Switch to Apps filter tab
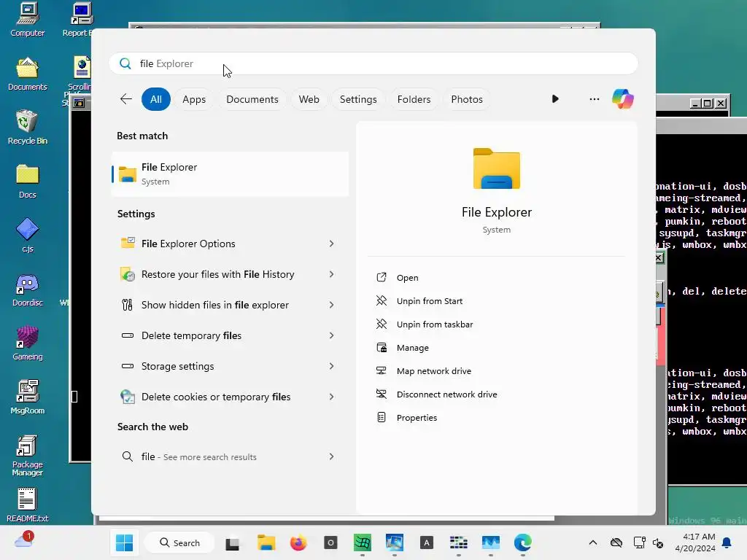Viewport: 747px width, 560px height. [x=194, y=99]
